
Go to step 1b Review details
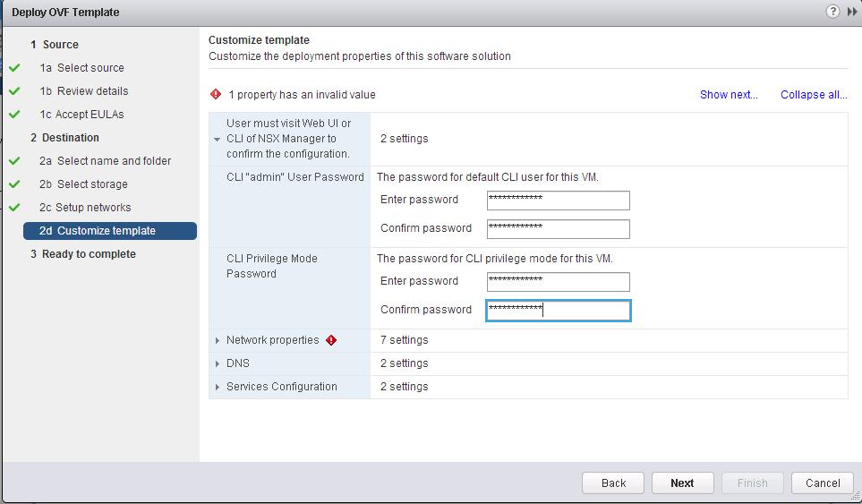click(x=83, y=91)
